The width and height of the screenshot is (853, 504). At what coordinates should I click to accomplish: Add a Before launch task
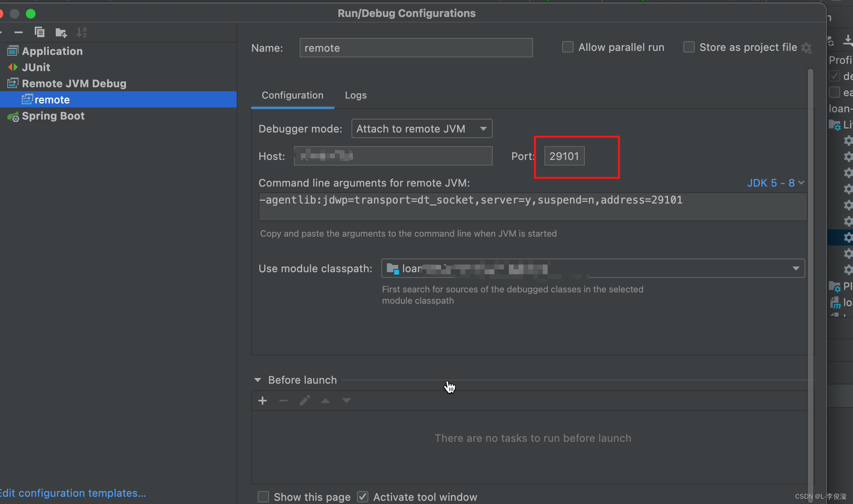point(263,401)
